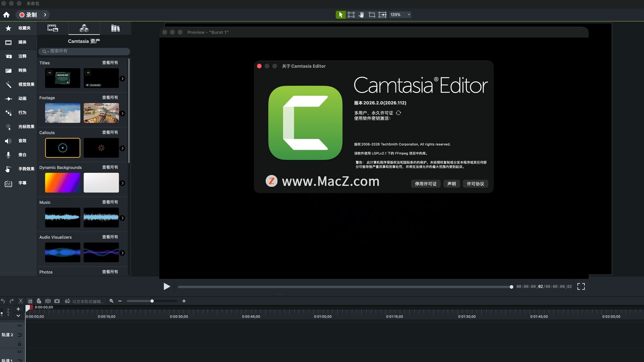Open the 音效 audio effects panel
644x362 pixels.
tap(18, 141)
